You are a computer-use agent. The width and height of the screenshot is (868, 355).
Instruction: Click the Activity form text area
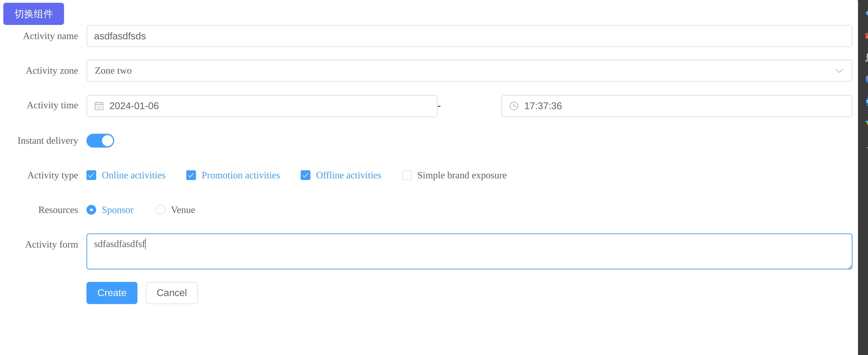coord(469,251)
